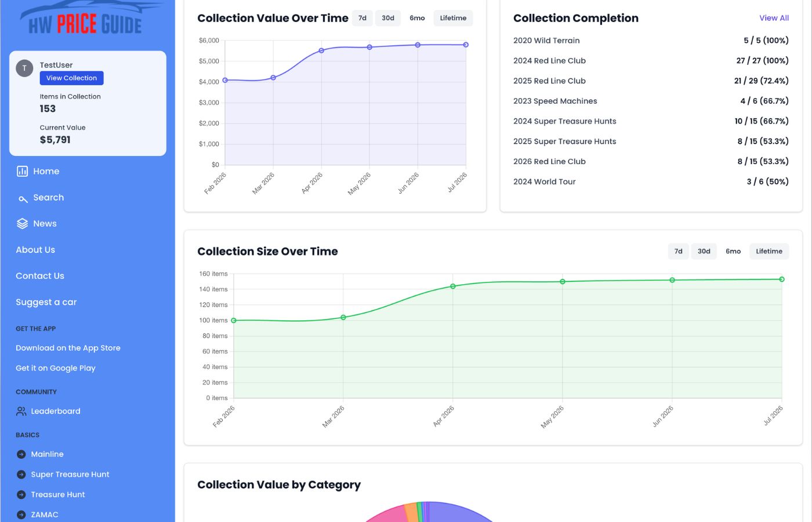Select Lifetime range on Collection Value chart
Viewport: 812px width, 522px height.
(x=453, y=18)
